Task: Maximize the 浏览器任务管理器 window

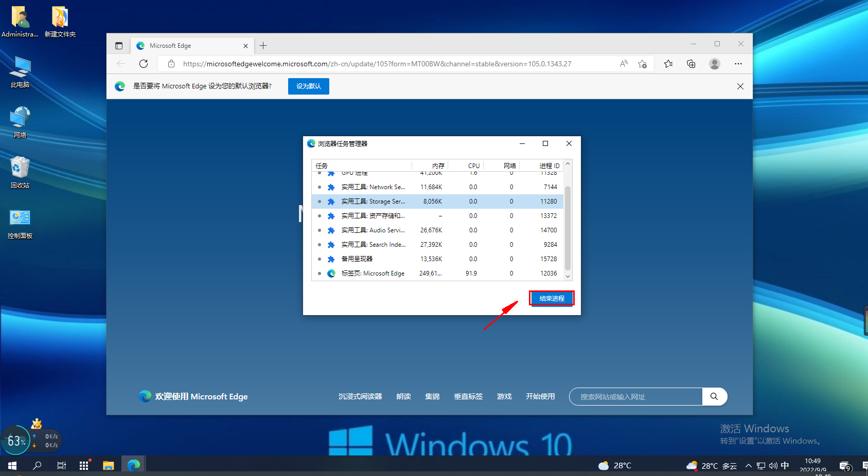Action: click(x=545, y=143)
